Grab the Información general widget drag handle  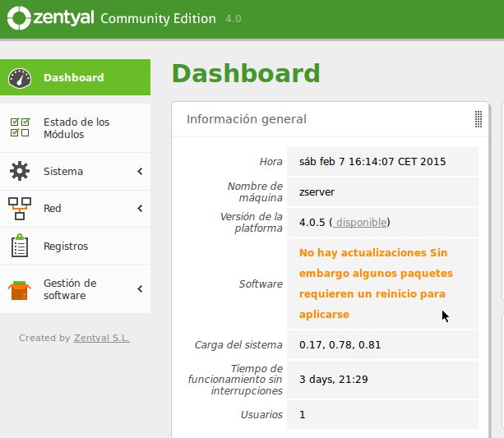[479, 119]
